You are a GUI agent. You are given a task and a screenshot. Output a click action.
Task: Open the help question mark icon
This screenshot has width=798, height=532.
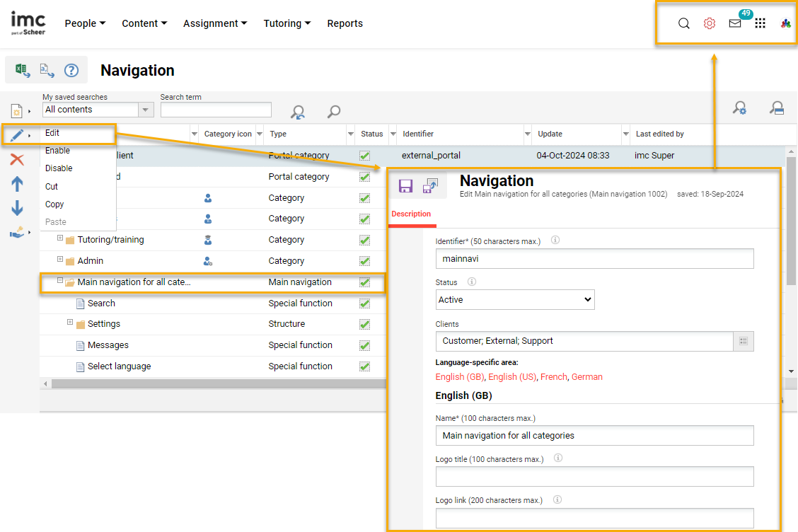71,70
